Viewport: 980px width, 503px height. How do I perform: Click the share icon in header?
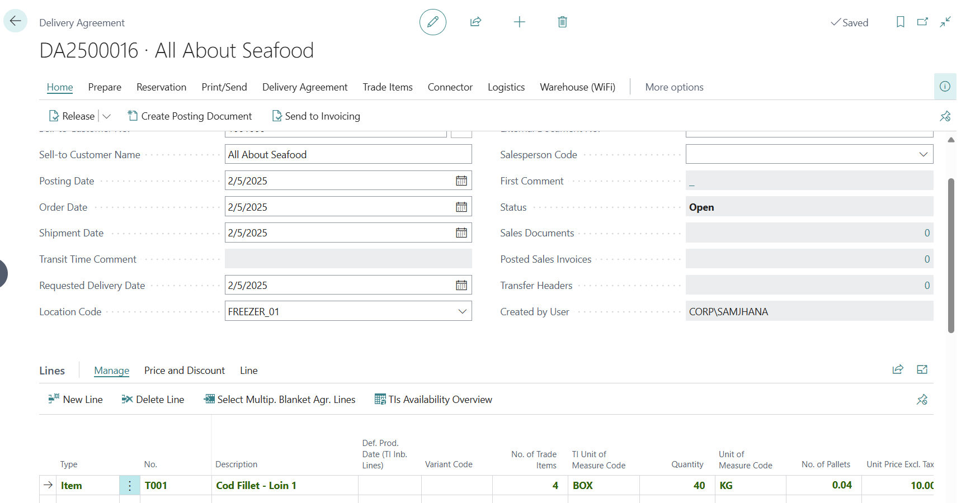coord(475,22)
